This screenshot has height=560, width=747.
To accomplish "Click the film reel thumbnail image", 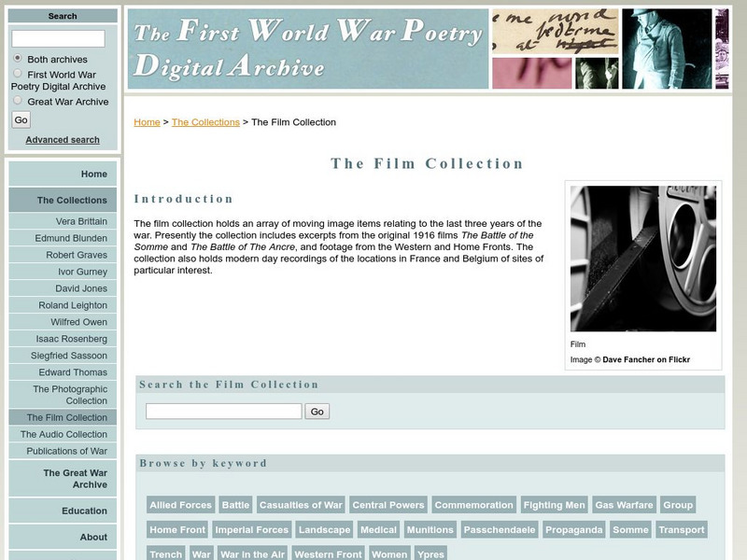I will [643, 259].
